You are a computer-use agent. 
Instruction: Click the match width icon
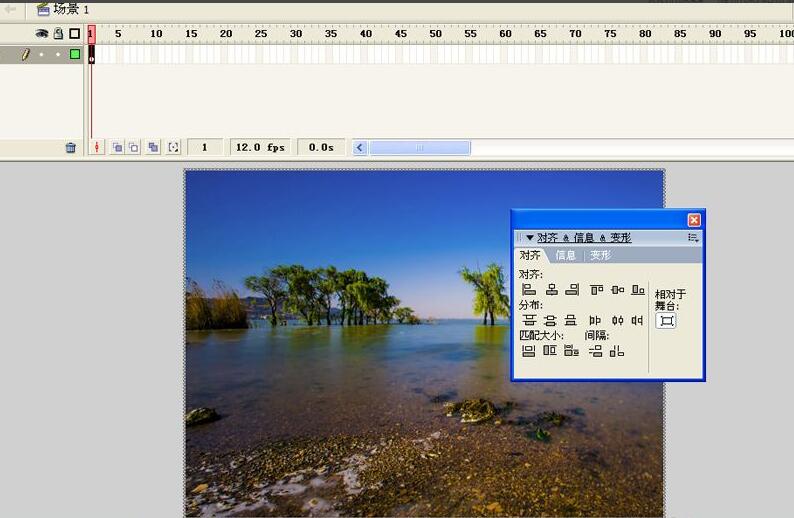tap(529, 350)
